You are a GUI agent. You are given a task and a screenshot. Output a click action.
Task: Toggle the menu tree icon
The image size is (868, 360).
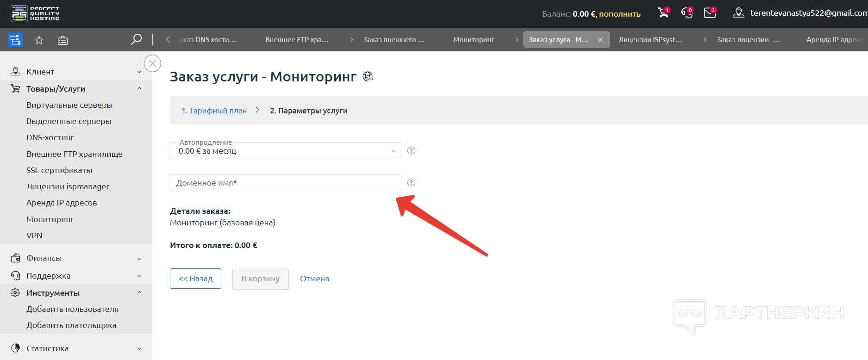pos(15,40)
